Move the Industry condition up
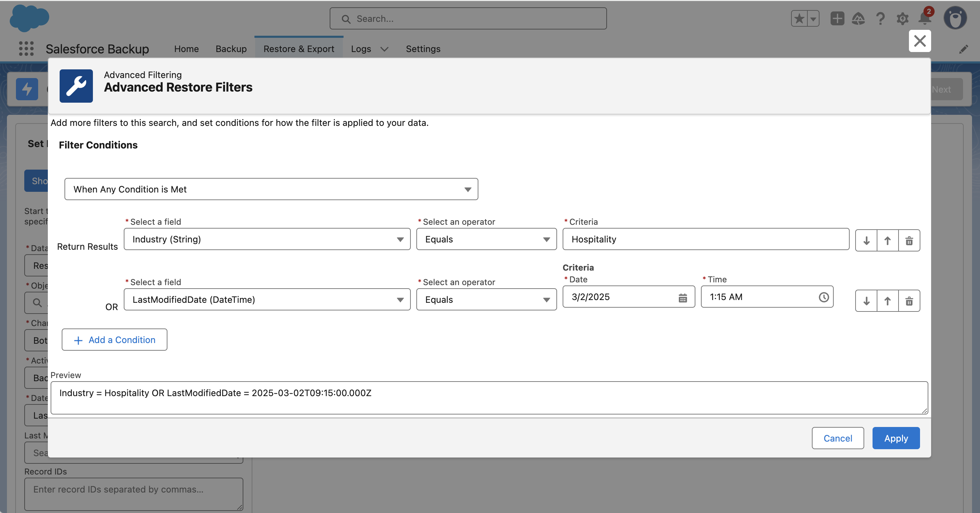The image size is (980, 513). pyautogui.click(x=887, y=240)
